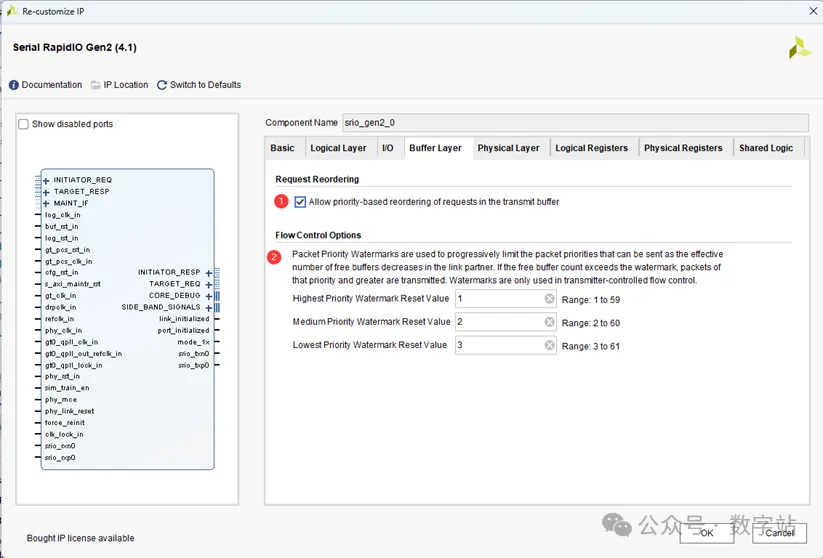Open the Logical Layer tab
Screen dimensions: 823x558
click(338, 148)
